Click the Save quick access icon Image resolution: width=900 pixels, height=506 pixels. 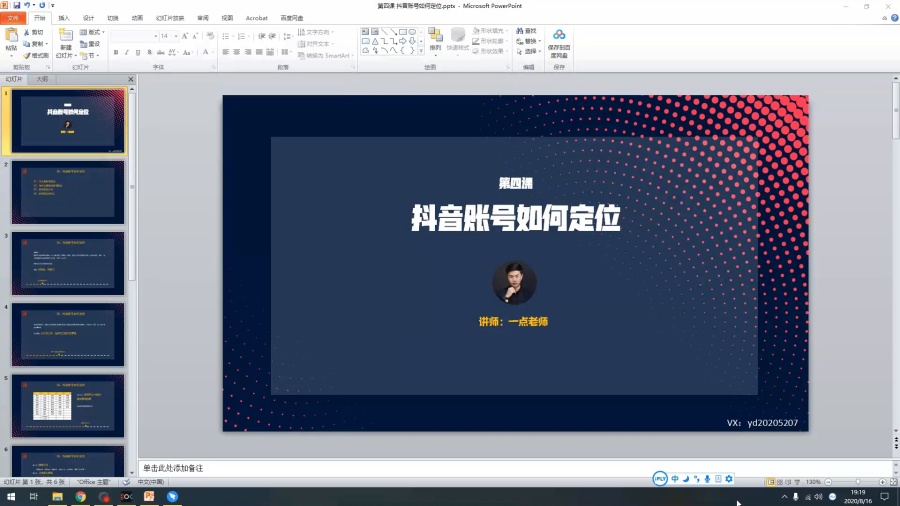(x=17, y=5)
